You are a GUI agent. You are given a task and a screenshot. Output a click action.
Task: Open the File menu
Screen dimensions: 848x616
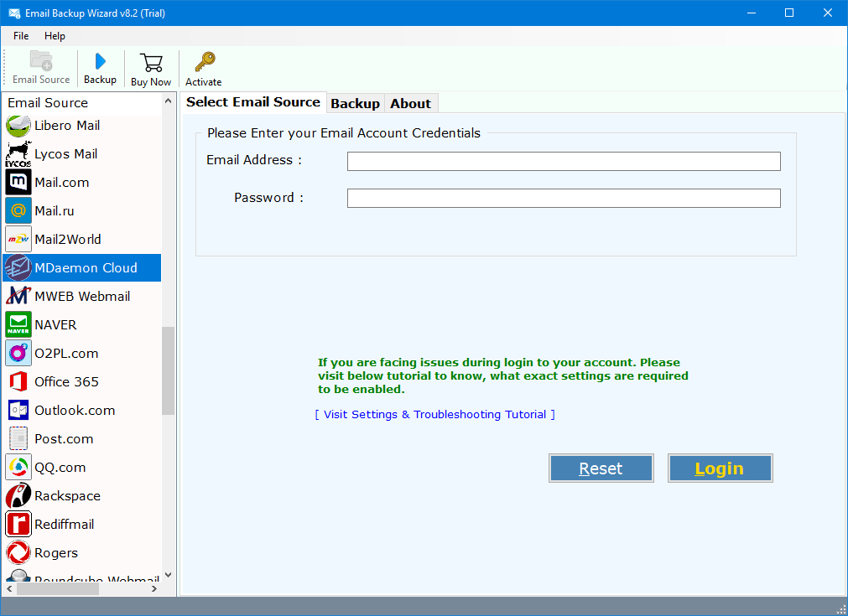[x=21, y=36]
